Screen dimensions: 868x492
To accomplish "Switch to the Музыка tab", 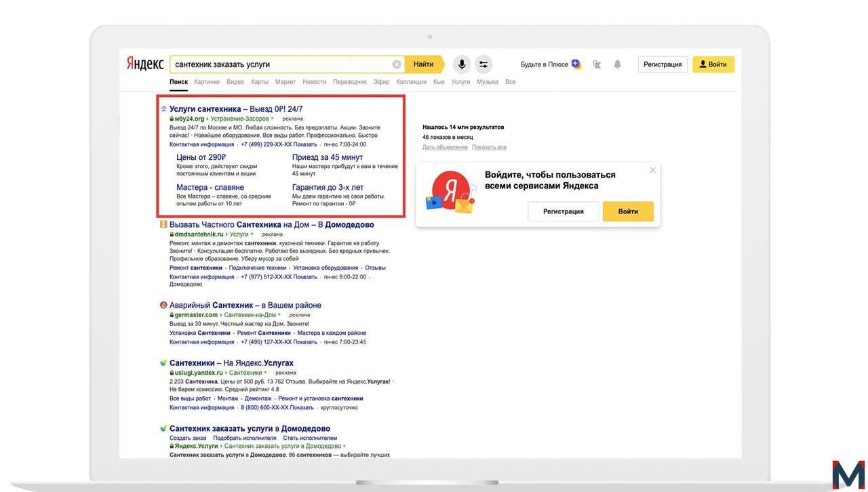I will pos(488,82).
